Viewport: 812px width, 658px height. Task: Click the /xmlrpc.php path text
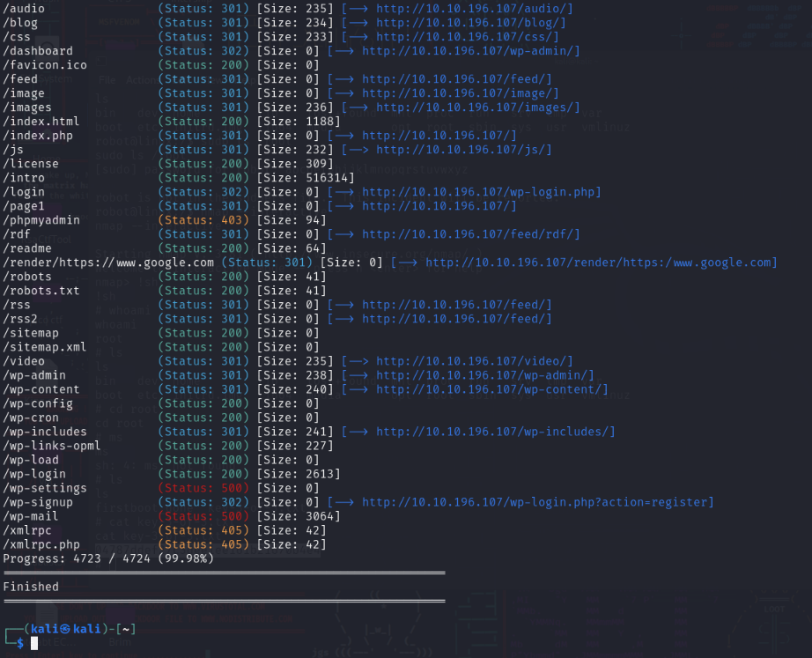tap(41, 544)
